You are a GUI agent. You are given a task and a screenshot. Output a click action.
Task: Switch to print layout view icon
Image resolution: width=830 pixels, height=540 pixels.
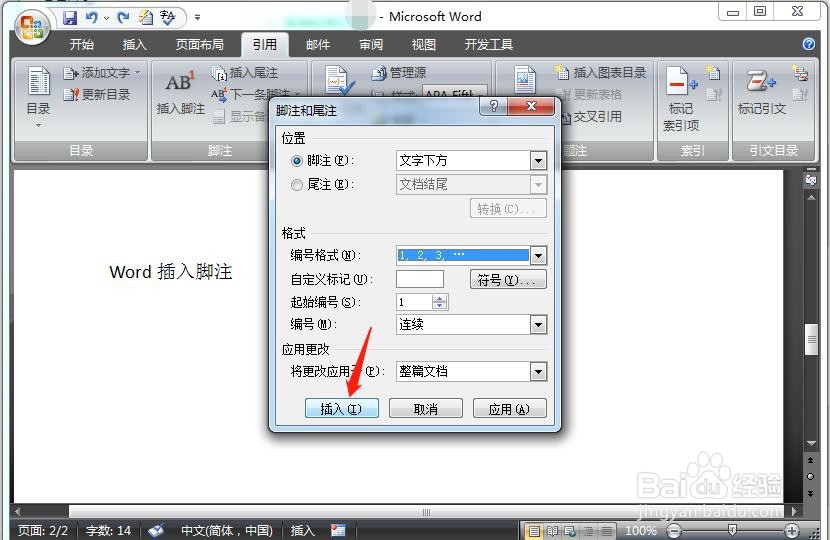[535, 530]
